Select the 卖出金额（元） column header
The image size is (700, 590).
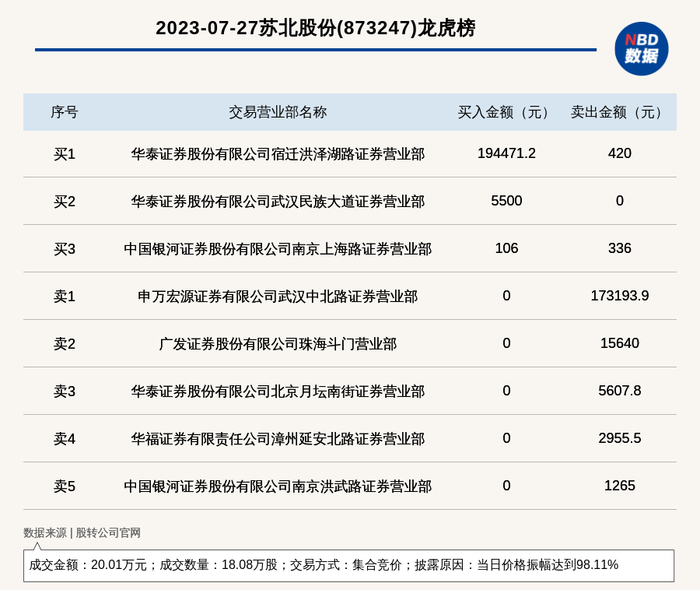point(620,112)
